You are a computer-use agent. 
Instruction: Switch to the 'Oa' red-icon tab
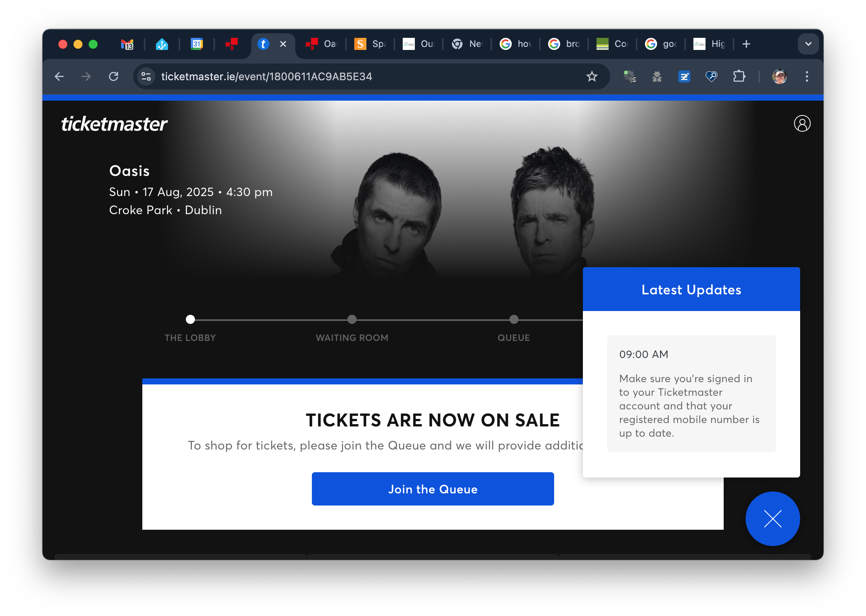click(322, 44)
